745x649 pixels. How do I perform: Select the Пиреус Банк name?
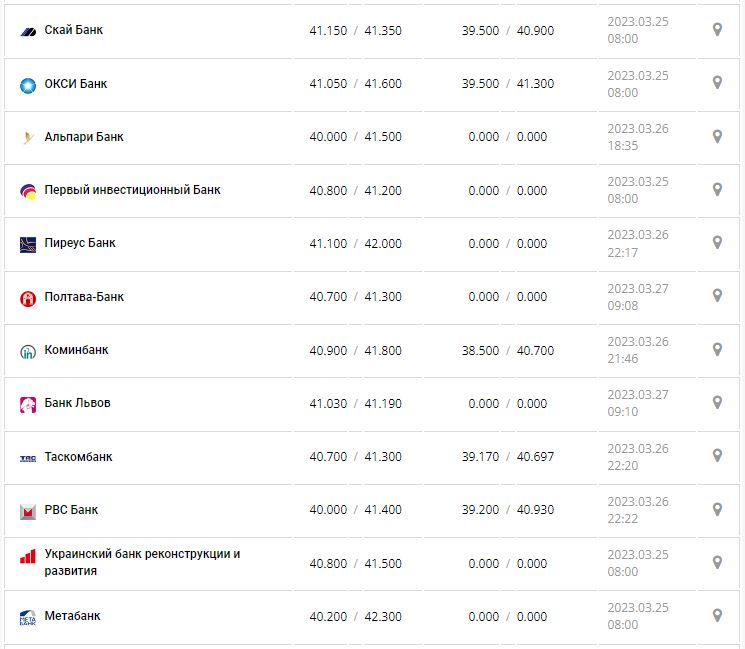click(x=80, y=243)
